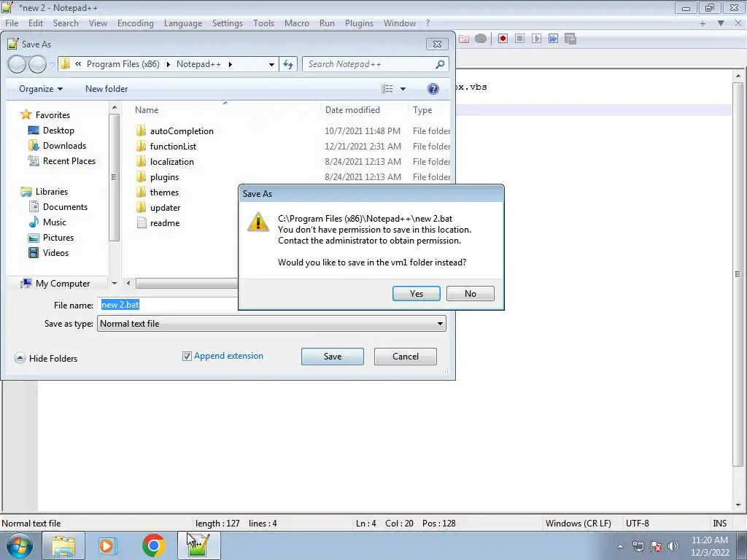Click the Stop Recording macro icon

click(x=519, y=39)
